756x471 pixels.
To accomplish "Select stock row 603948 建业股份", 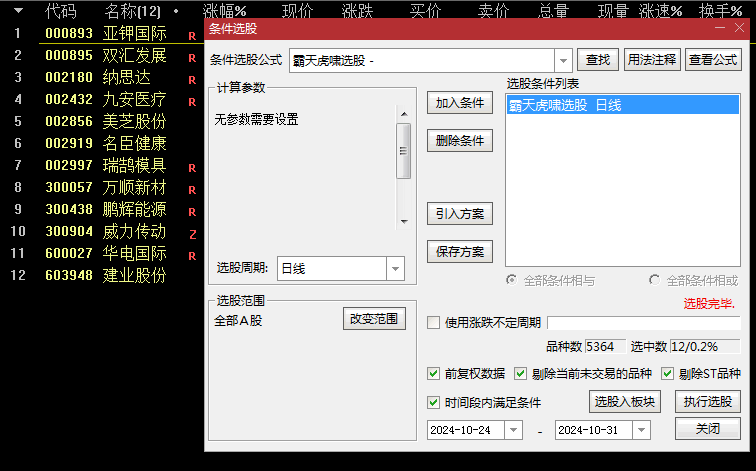I will click(106, 275).
